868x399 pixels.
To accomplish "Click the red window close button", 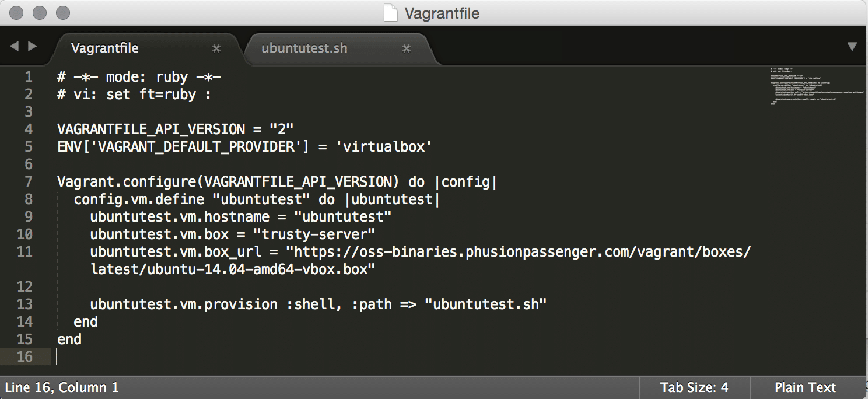I will tap(17, 13).
